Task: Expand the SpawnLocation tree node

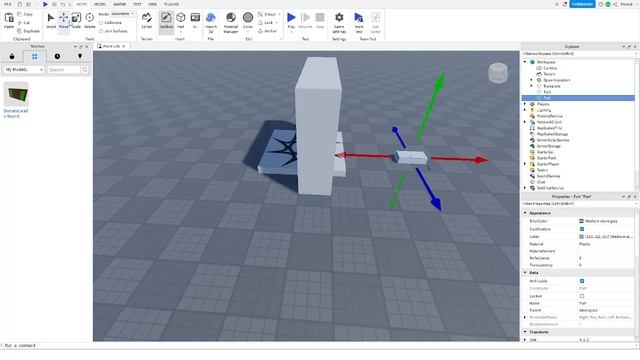Action: [531, 80]
